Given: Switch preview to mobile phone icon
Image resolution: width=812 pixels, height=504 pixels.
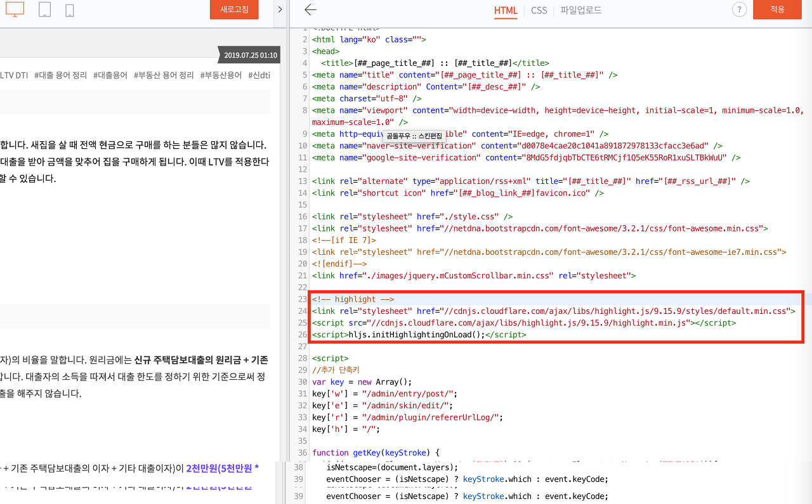Looking at the screenshot, I should point(70,10).
